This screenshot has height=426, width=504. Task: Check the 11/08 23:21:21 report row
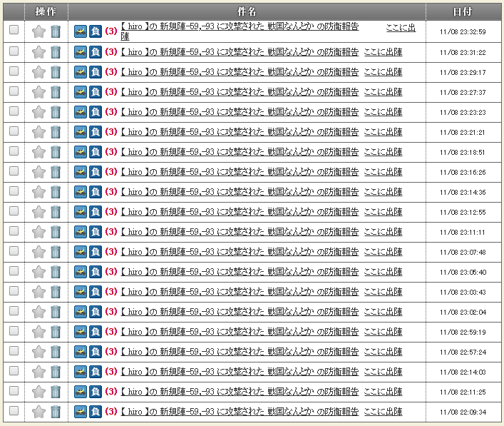click(x=14, y=131)
